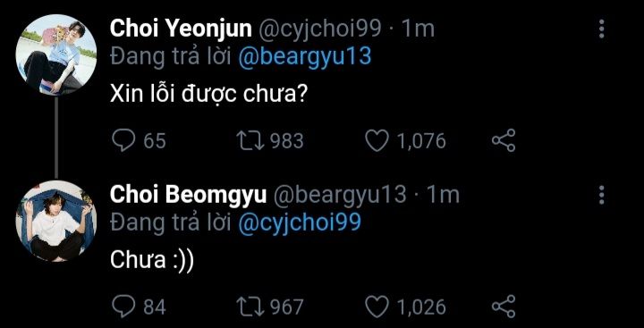Click the @beargyu13 handle beside Beomgyu's name
The image size is (644, 328).
tap(341, 196)
